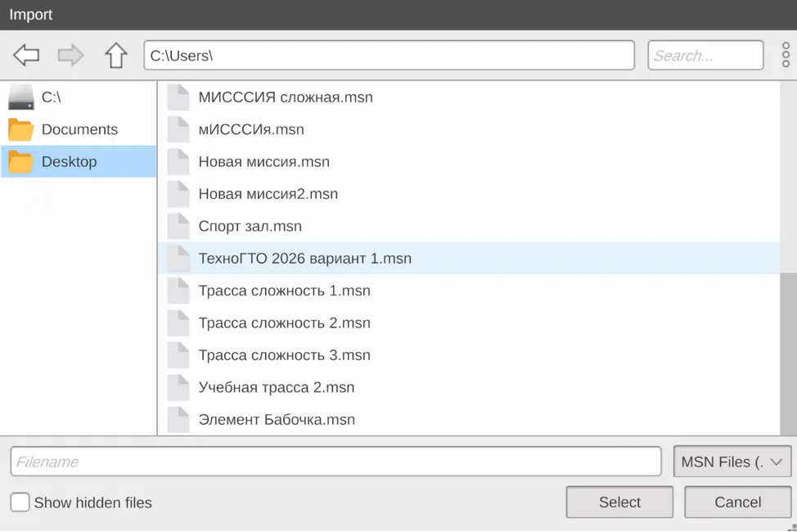
Task: Go up one folder level
Action: (x=116, y=56)
